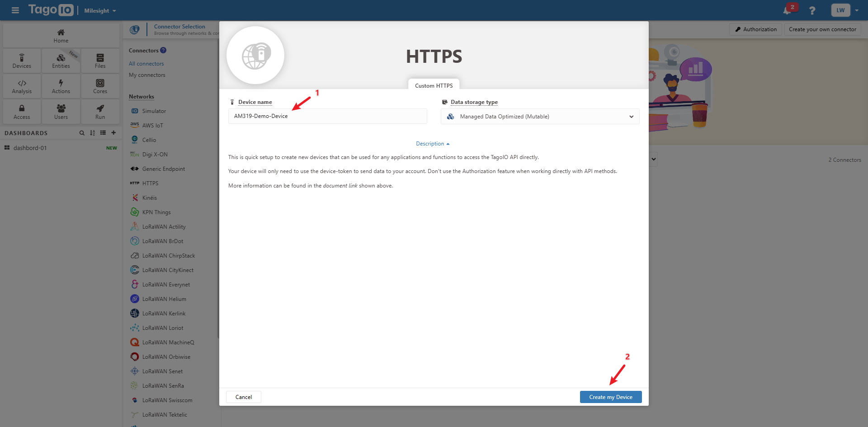
Task: Open the Cores section
Action: click(x=100, y=86)
